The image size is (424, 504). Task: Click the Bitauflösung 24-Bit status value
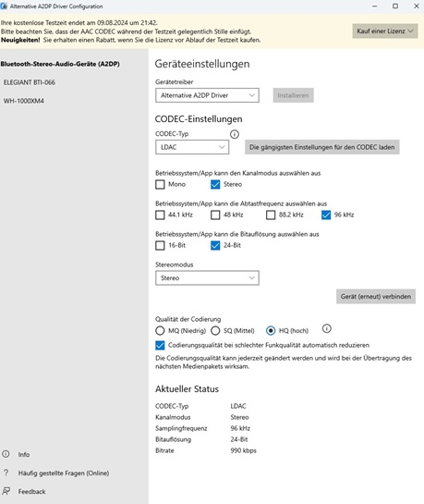pos(239,439)
